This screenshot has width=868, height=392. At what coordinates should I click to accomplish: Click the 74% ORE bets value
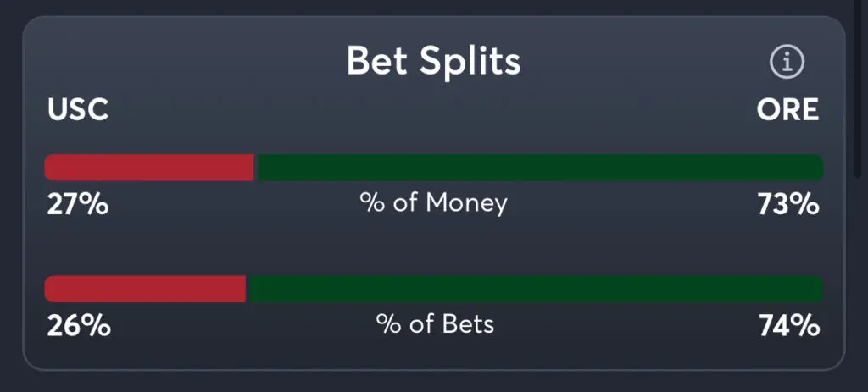[x=788, y=325]
